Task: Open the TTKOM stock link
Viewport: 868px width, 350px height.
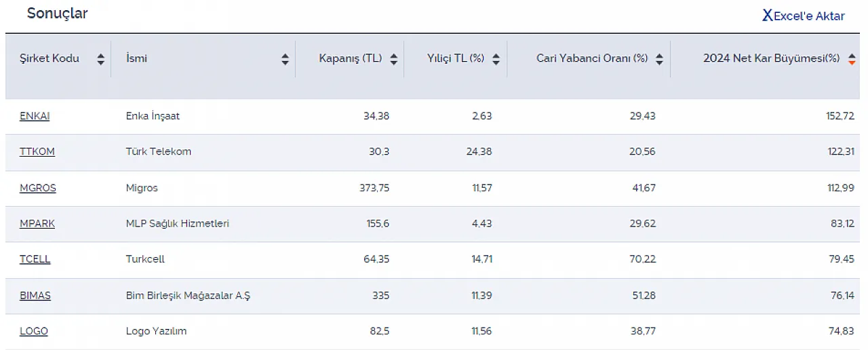Action: [37, 151]
